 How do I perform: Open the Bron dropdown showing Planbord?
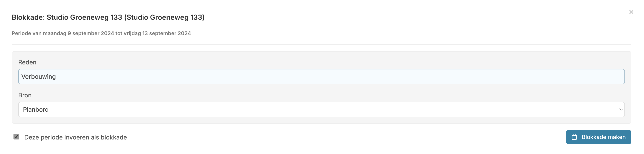[321, 110]
